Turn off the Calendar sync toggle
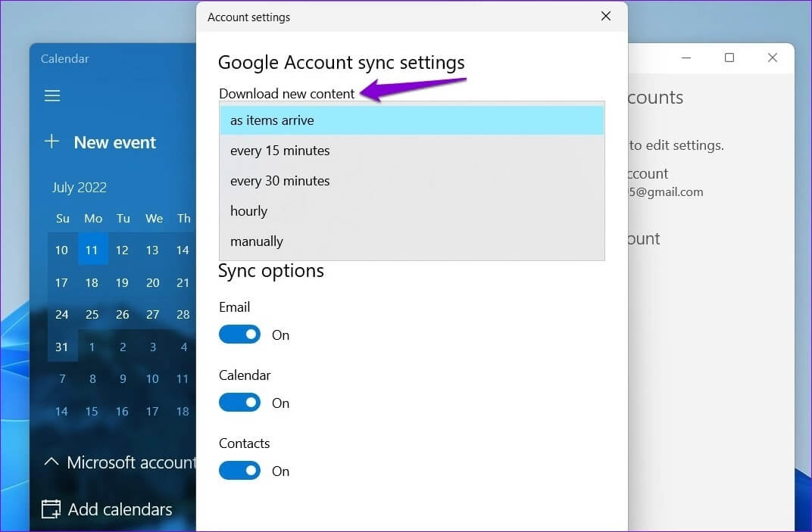This screenshot has height=532, width=812. pos(239,402)
